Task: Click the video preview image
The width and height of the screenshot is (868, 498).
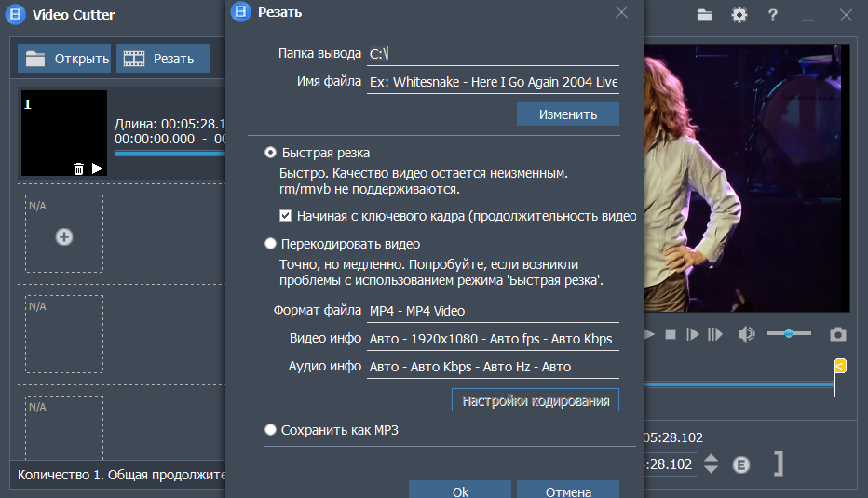Action: pyautogui.click(x=746, y=178)
